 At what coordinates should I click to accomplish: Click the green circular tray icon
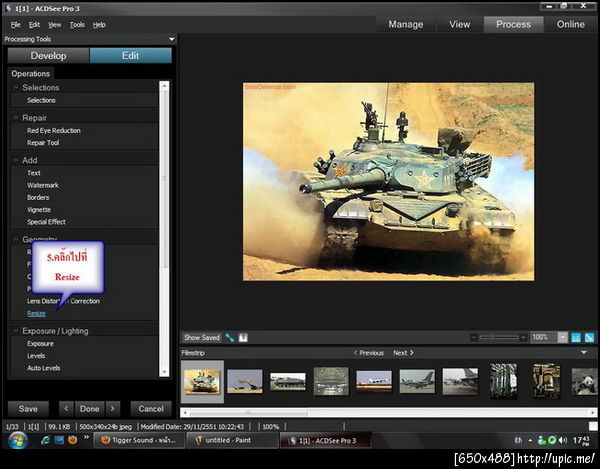coord(552,440)
